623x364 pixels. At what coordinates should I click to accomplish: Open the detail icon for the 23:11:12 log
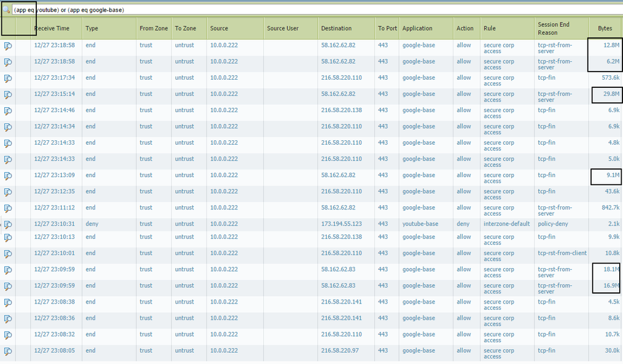click(8, 208)
